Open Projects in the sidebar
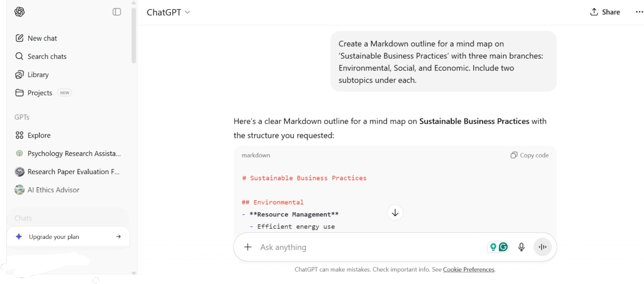Viewport: 644px width, 284px height. pyautogui.click(x=40, y=93)
